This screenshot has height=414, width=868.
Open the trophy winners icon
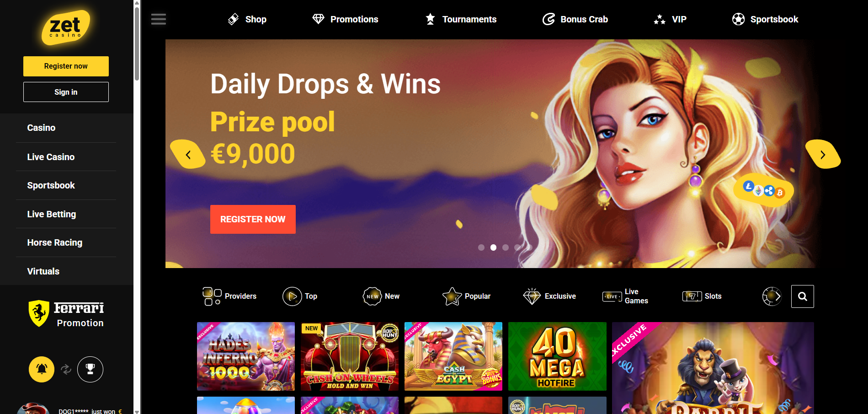tap(90, 369)
